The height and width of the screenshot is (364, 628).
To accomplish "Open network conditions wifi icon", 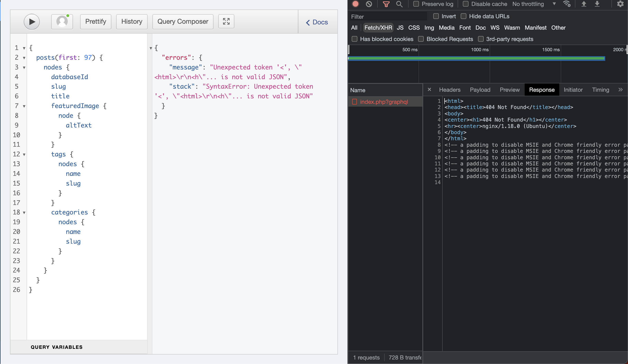I will tap(567, 4).
